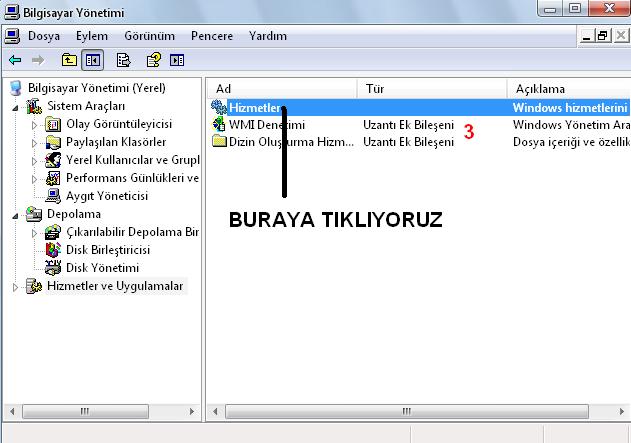Open the Yardım menu
This screenshot has height=443, width=631.
coord(268,36)
